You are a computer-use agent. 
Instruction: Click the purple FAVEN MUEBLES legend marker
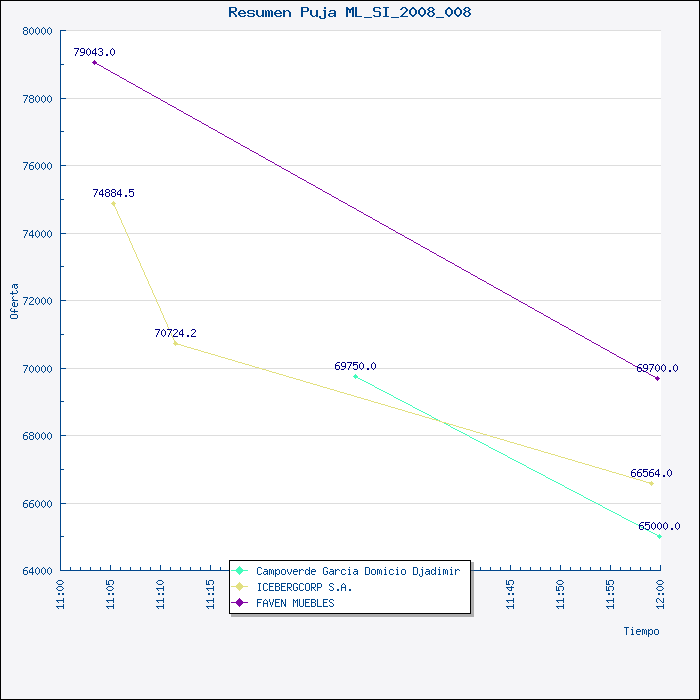coord(240,603)
